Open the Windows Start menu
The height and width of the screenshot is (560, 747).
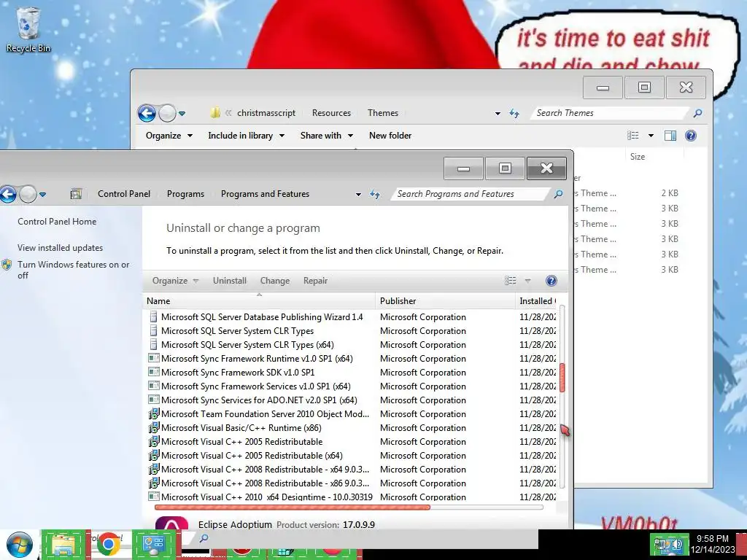18,545
